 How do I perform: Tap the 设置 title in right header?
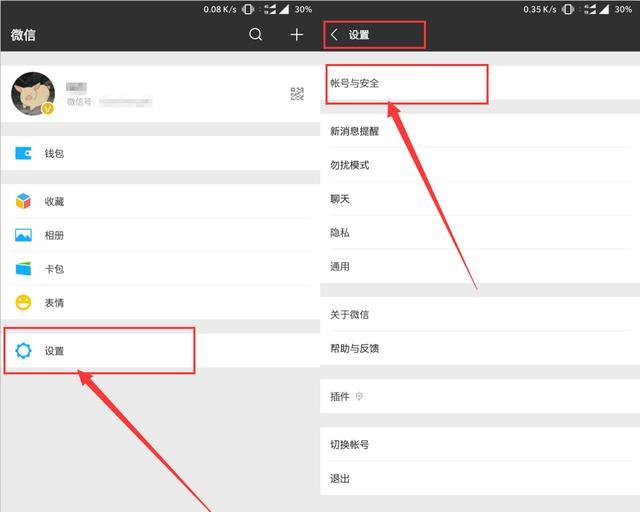[x=359, y=35]
